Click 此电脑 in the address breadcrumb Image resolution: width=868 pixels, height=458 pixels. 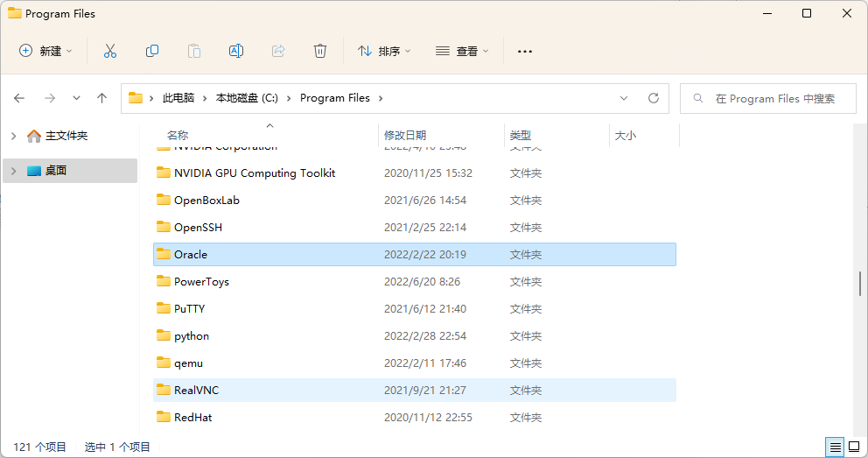pyautogui.click(x=178, y=98)
